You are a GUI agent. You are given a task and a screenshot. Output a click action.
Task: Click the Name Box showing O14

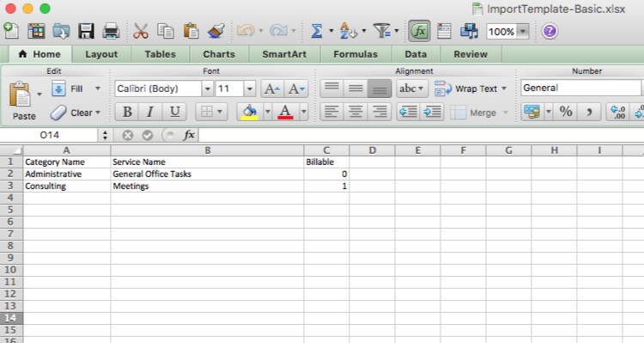coord(49,135)
